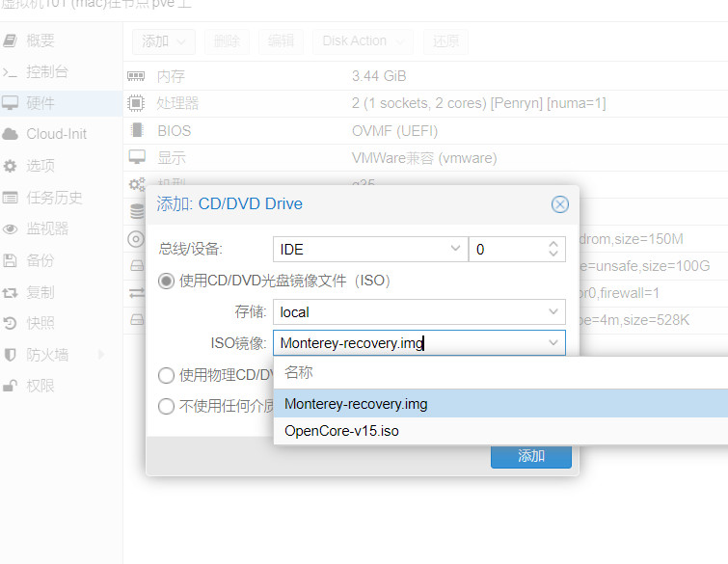Decrease the device number with down arrow
Image resolution: width=728 pixels, height=564 pixels.
(553, 254)
